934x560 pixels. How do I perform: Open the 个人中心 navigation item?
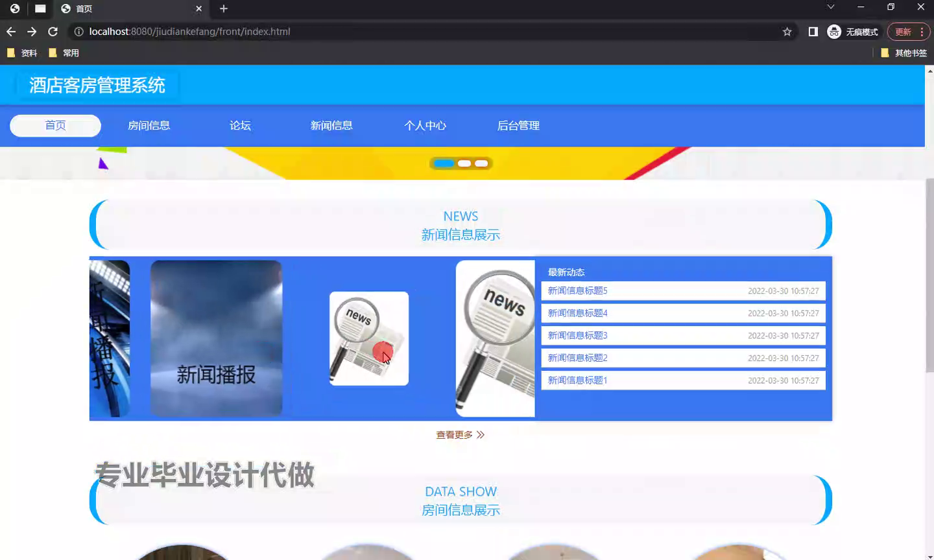pos(425,126)
